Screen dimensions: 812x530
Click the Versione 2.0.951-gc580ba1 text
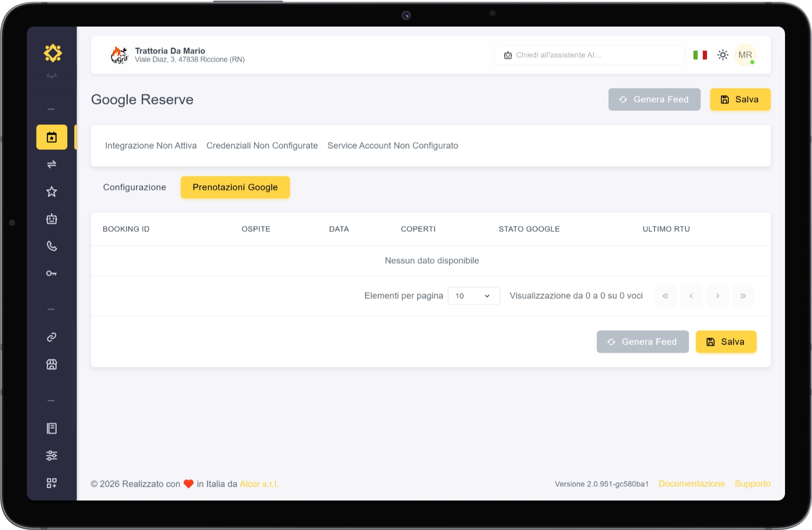(x=602, y=484)
